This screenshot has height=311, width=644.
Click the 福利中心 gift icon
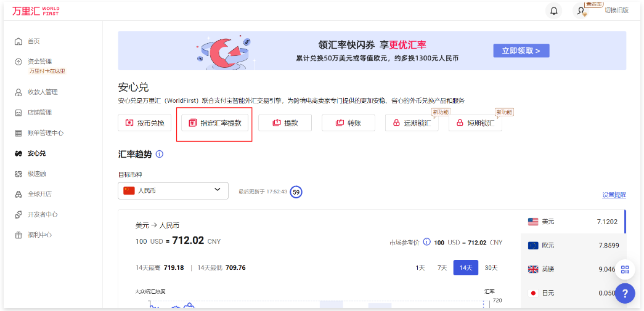coord(18,235)
